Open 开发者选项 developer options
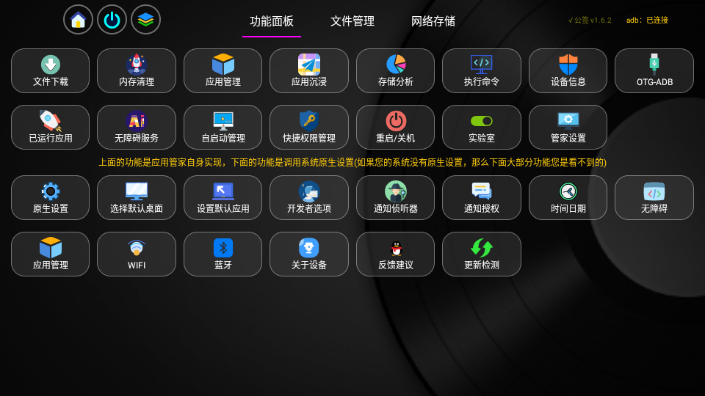 tap(309, 197)
